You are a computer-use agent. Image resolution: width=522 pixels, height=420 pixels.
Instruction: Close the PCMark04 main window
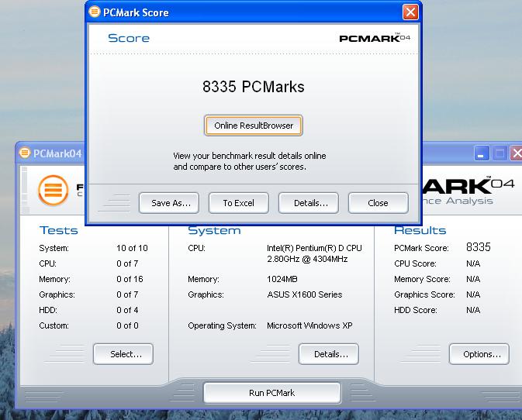[517, 153]
